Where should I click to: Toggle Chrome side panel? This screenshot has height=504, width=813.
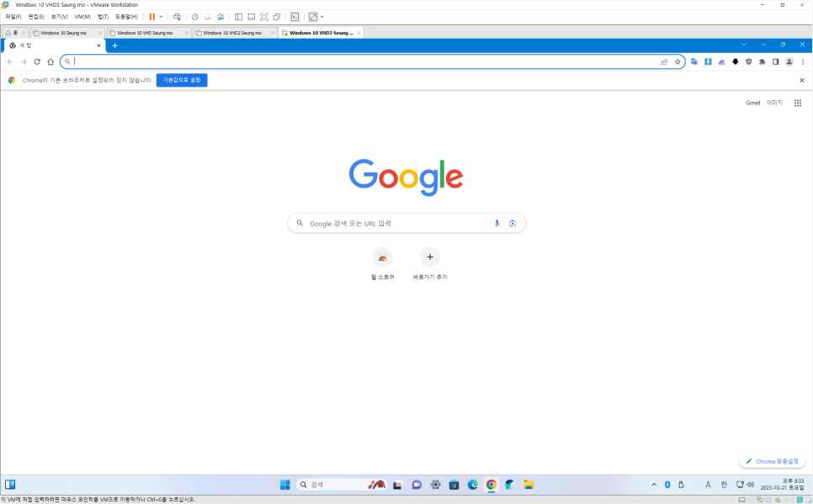click(x=776, y=61)
